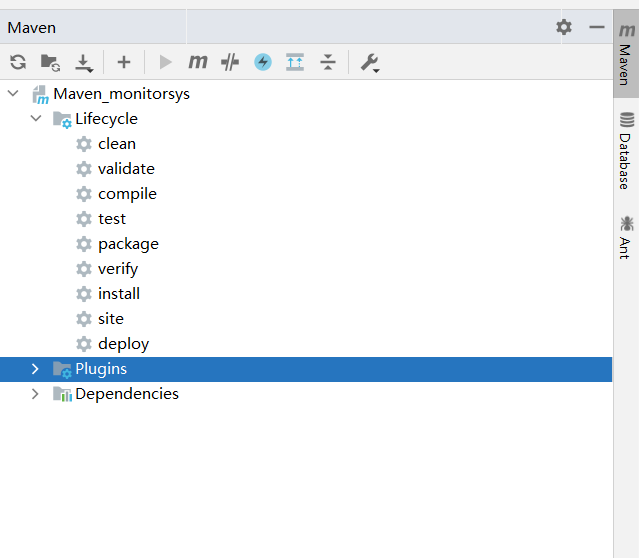Select the install lifecycle phase
Viewport: 639px width, 558px height.
click(119, 294)
